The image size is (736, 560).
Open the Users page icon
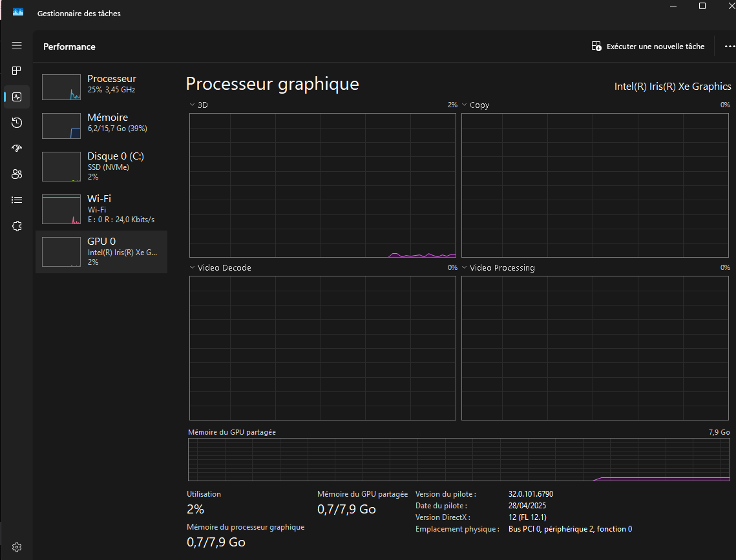(x=17, y=174)
